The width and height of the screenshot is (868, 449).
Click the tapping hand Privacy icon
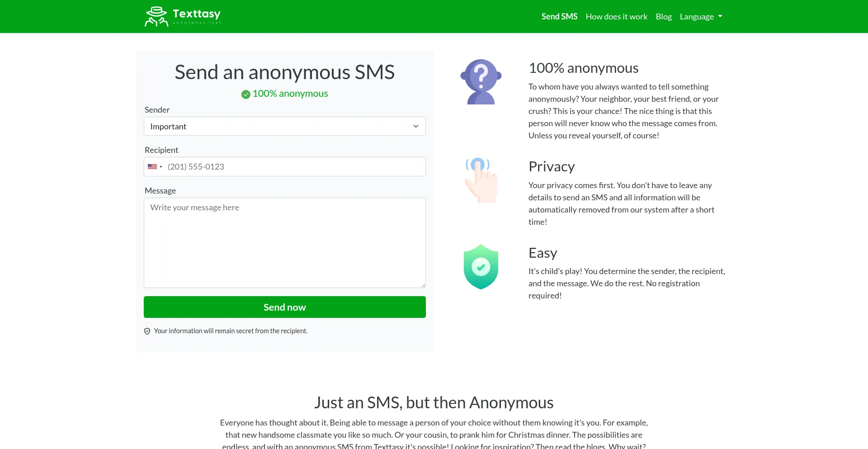coord(481,180)
